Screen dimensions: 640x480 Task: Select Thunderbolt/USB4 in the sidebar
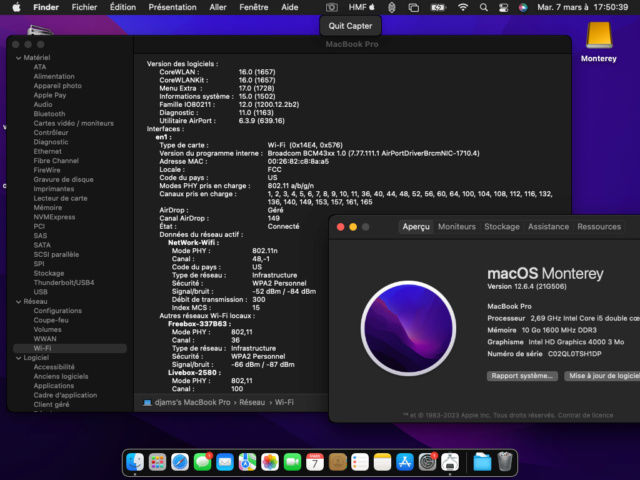(x=64, y=282)
